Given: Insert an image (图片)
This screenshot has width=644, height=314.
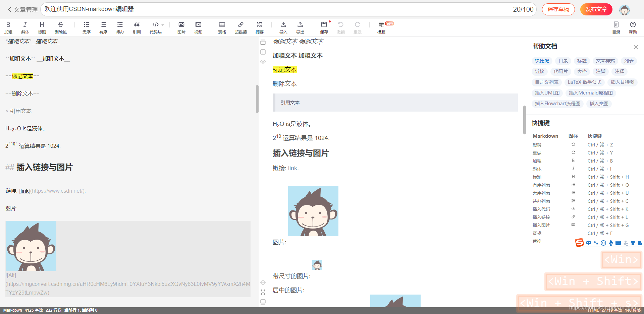Looking at the screenshot, I should click(x=181, y=27).
